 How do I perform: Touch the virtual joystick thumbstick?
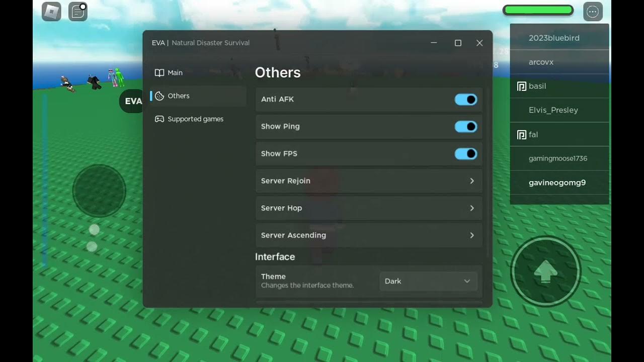click(x=99, y=191)
